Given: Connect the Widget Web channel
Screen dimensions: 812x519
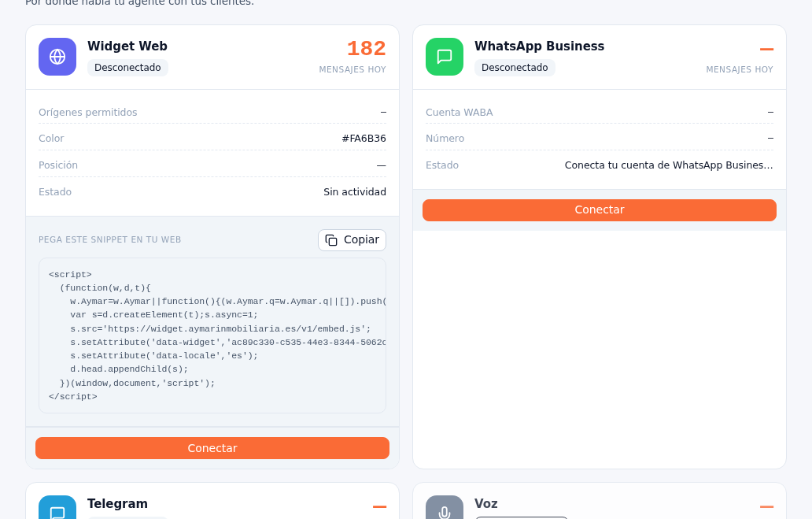Looking at the screenshot, I should click(x=212, y=448).
